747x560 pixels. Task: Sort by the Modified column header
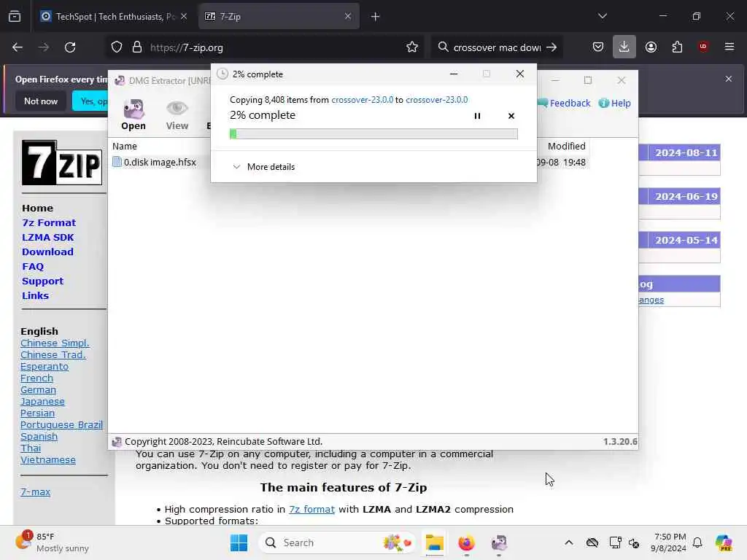566,146
